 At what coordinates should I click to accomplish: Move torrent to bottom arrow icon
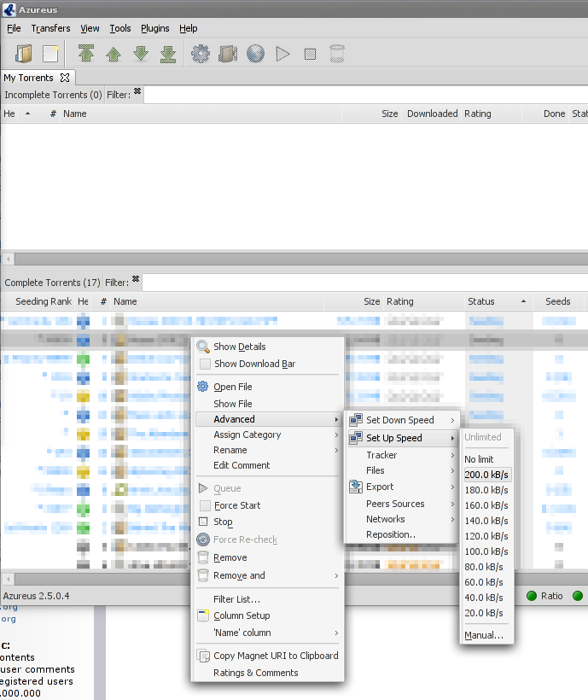click(x=168, y=54)
